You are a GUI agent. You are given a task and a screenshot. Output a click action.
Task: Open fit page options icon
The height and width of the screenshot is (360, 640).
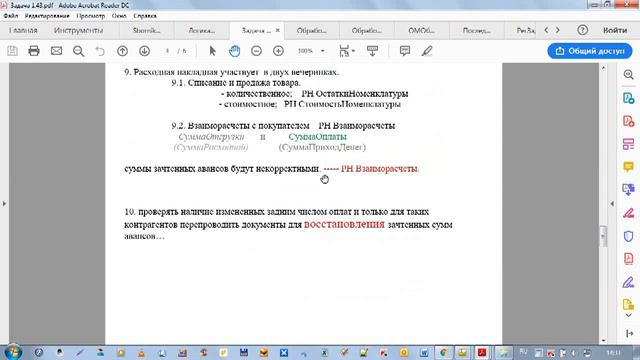pyautogui.click(x=346, y=51)
